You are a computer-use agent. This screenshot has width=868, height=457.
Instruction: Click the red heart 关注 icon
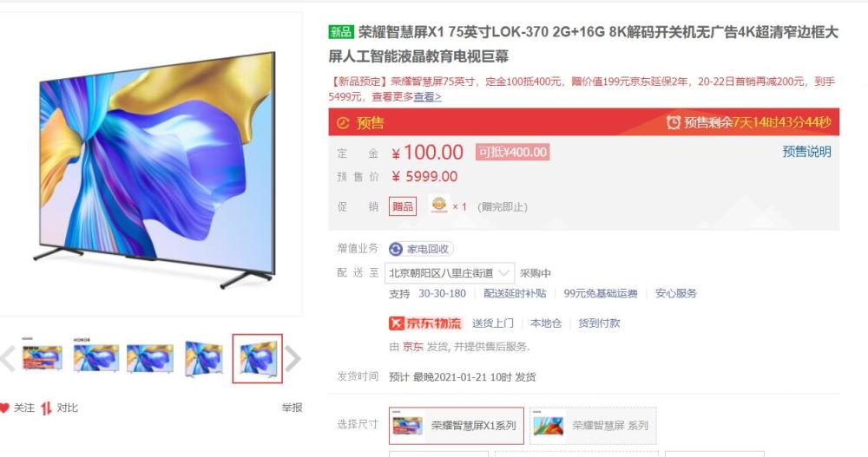(x=5, y=408)
